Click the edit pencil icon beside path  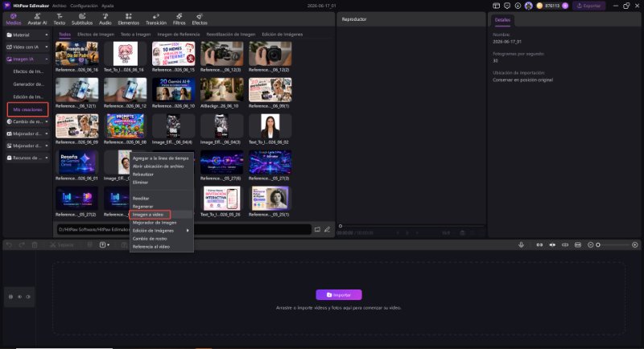pyautogui.click(x=327, y=229)
